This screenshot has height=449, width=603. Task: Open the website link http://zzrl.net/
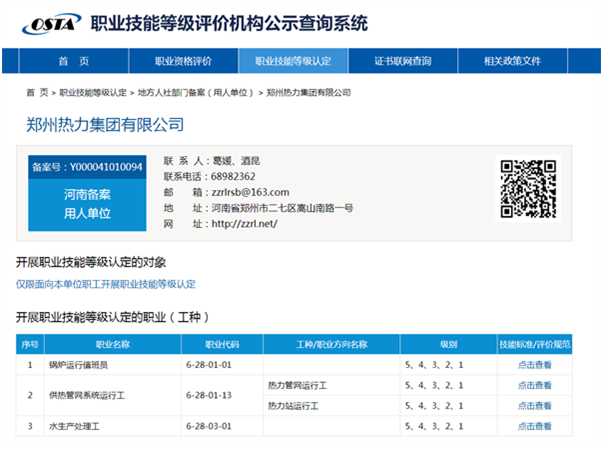pyautogui.click(x=244, y=224)
